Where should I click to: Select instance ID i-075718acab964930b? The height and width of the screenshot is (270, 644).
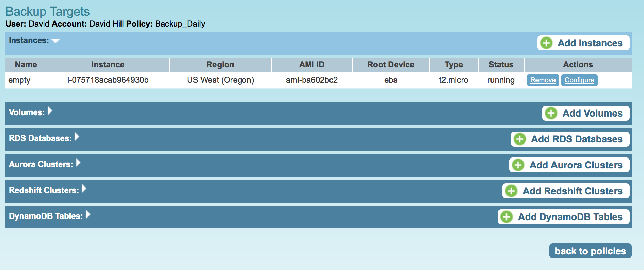pyautogui.click(x=108, y=80)
